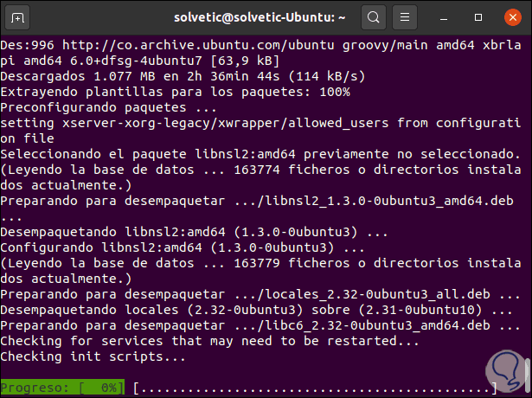Click the 'libnsl2_1.3.0-0ubuntu3_amd64.deb' text
The image size is (532, 398).
(388, 202)
